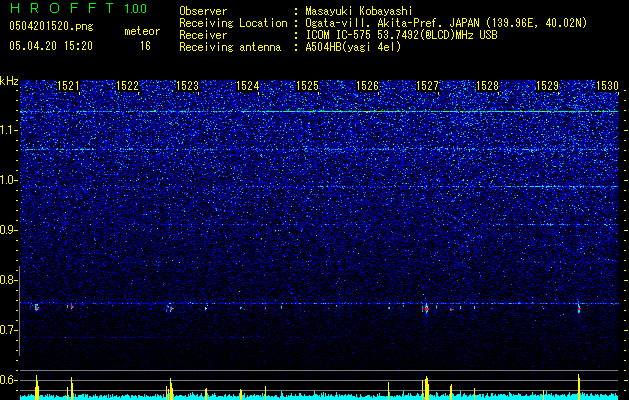Click the 1527 time marker
The image size is (629, 400).
(x=427, y=85)
